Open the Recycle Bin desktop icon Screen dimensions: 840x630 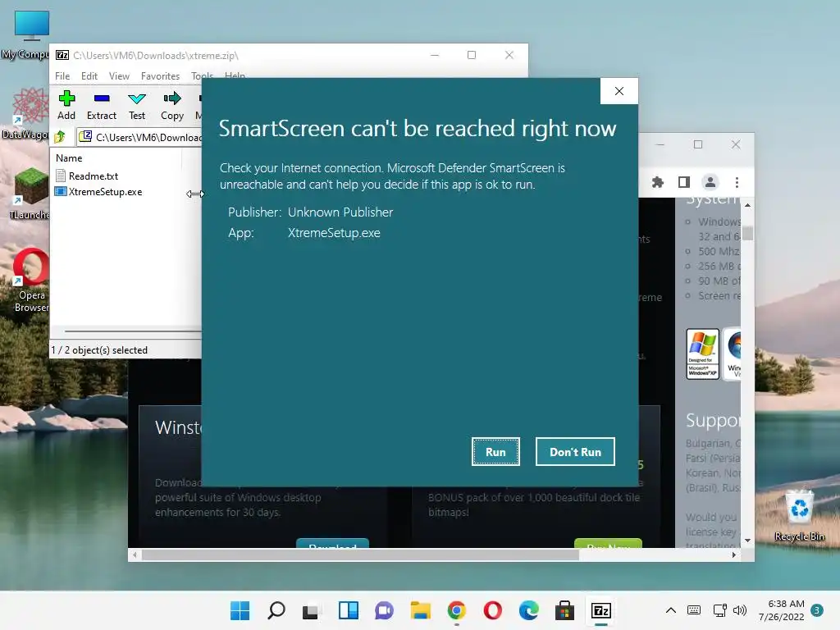799,515
